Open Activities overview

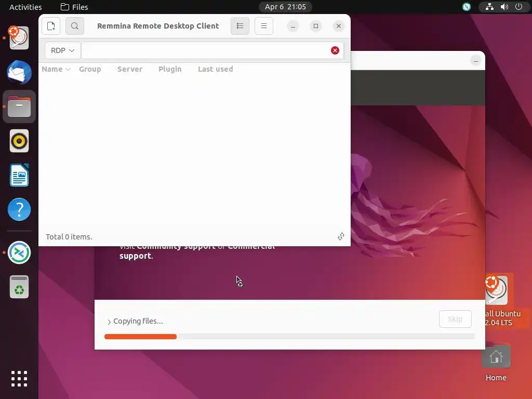tap(25, 7)
